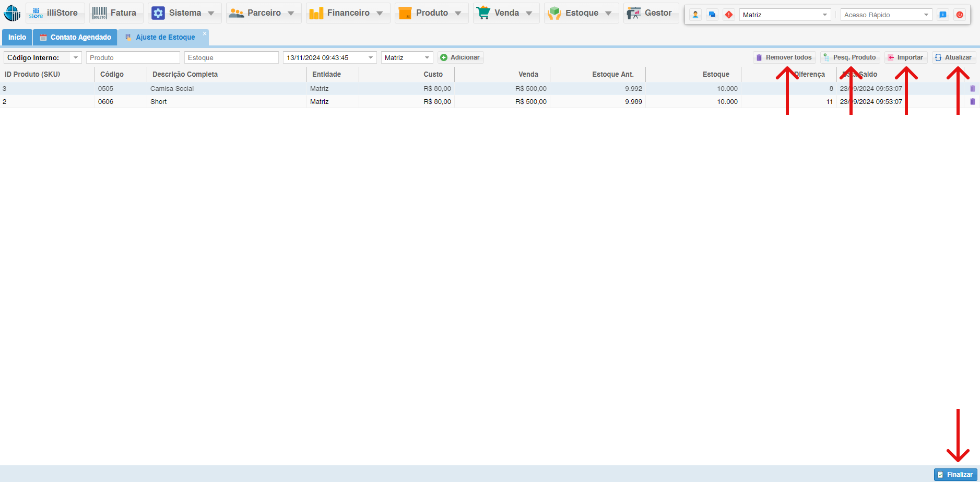Click the Finalizar button
The width and height of the screenshot is (980, 482).
tap(955, 474)
